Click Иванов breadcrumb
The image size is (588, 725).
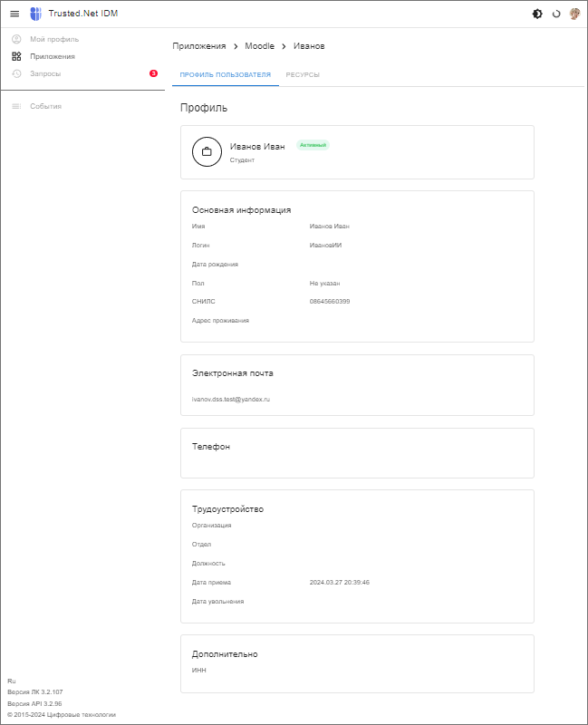click(309, 46)
